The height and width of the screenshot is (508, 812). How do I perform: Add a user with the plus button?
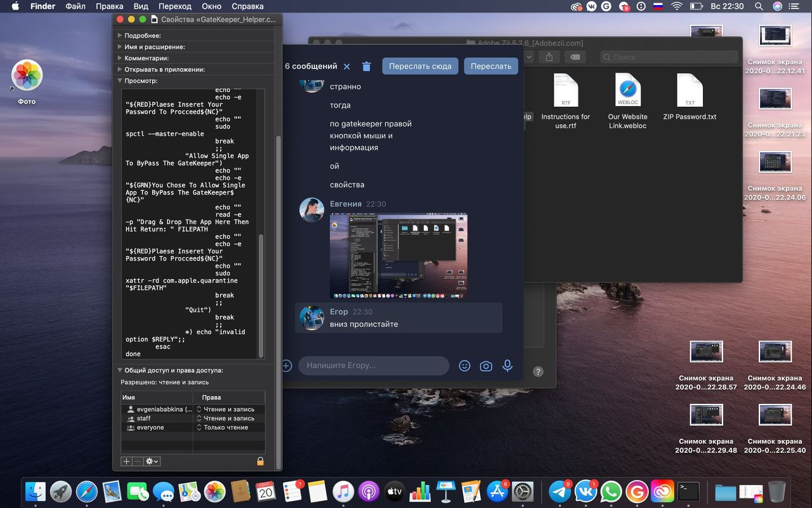click(x=126, y=461)
